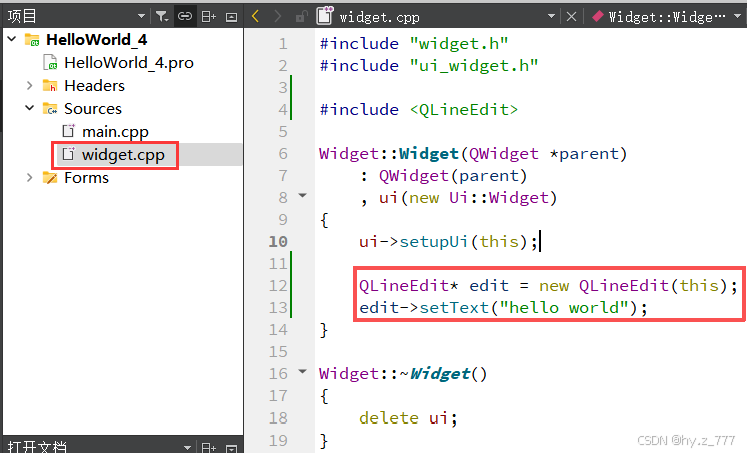
Task: Click the main.cpp file icon
Action: [x=69, y=131]
